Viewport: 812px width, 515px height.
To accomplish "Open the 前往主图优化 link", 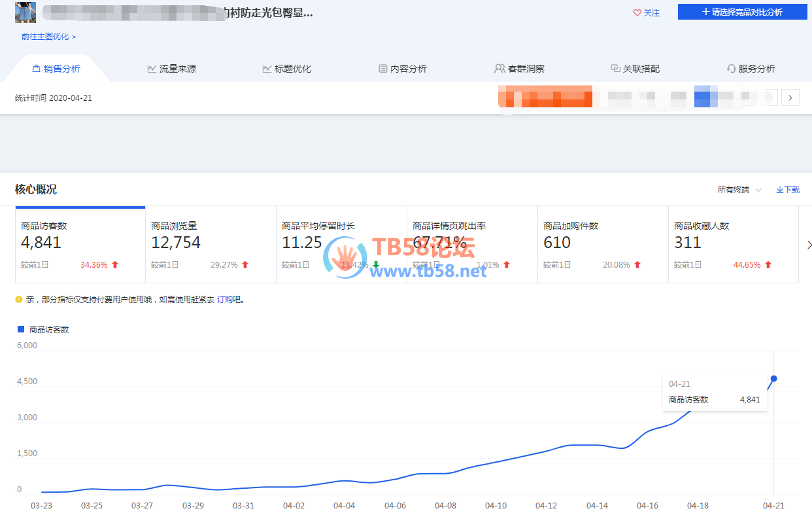I will 48,37.
